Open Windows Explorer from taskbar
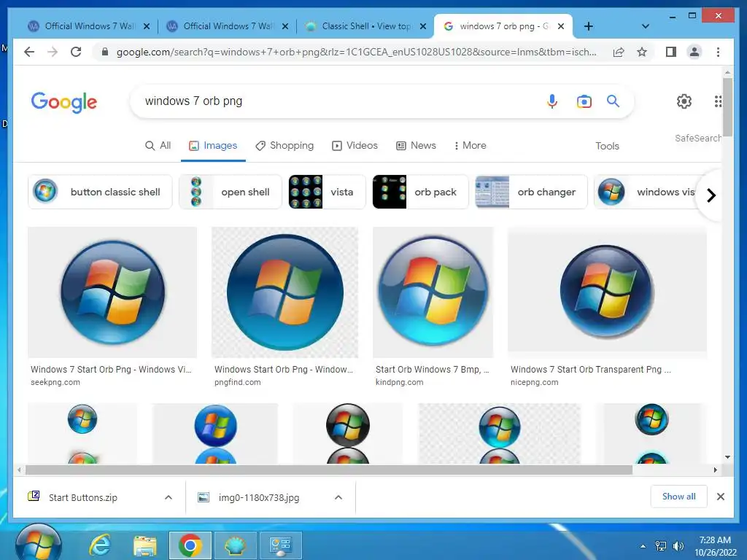 tap(145, 545)
